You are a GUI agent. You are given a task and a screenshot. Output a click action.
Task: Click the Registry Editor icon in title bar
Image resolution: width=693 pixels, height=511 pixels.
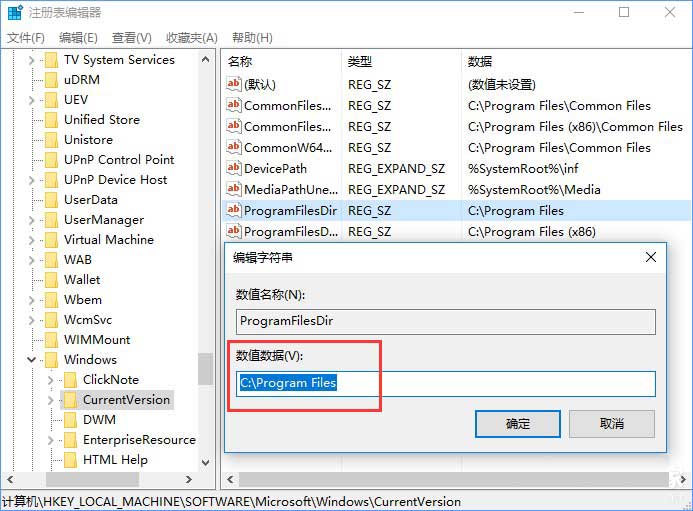tap(15, 13)
